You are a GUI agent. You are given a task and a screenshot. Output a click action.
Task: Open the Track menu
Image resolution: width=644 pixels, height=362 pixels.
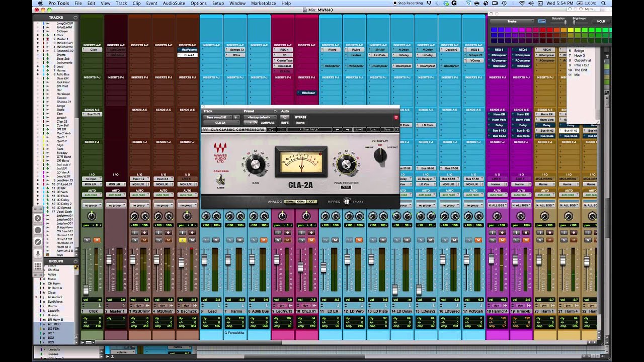click(x=121, y=3)
